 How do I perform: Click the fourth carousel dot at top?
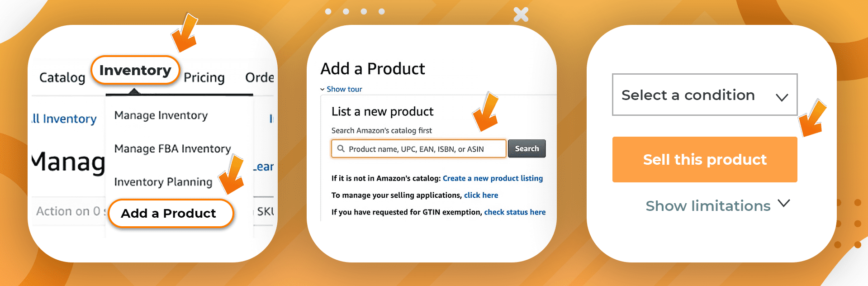click(x=382, y=11)
